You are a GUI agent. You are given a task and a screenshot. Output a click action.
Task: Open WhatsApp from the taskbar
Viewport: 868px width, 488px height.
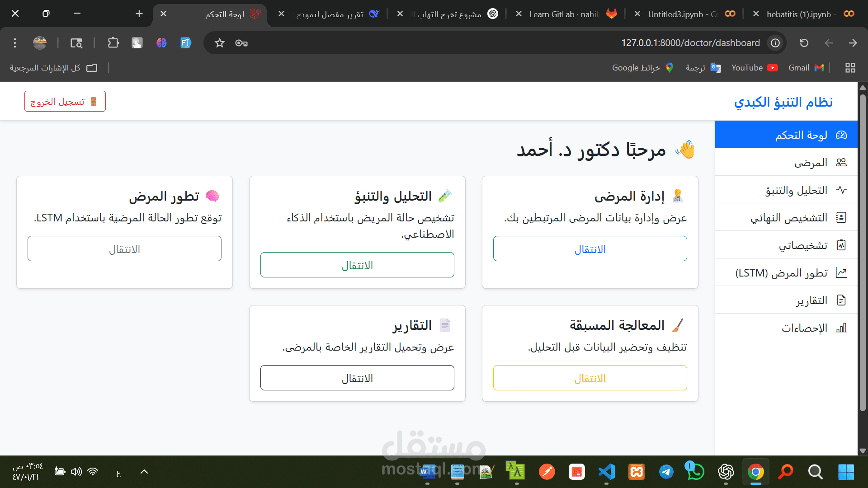(695, 472)
